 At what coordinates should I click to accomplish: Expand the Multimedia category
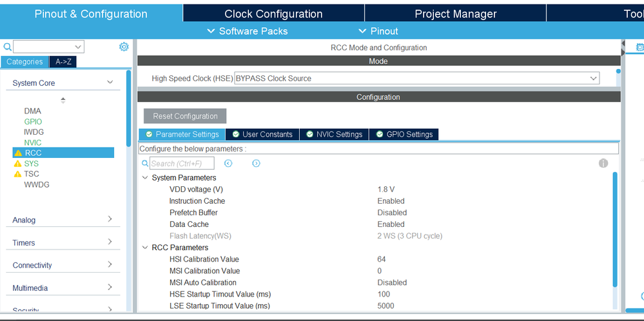click(110, 287)
